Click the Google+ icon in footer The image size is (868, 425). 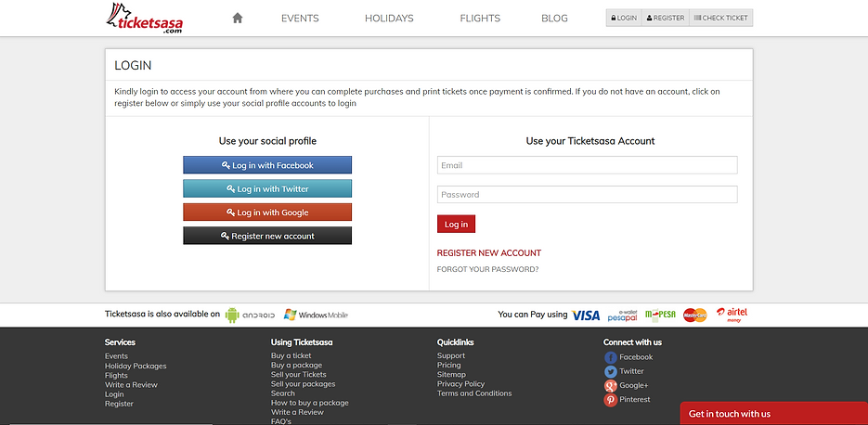point(610,385)
